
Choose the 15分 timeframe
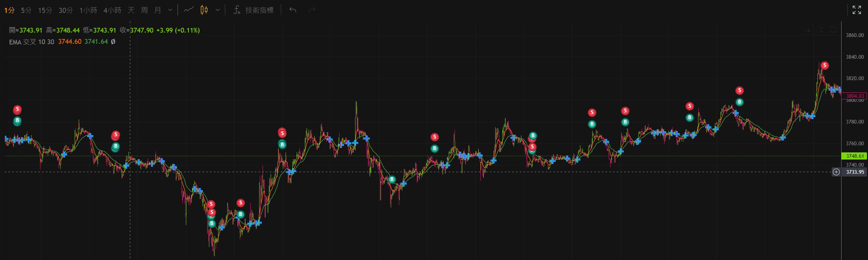pyautogui.click(x=45, y=10)
